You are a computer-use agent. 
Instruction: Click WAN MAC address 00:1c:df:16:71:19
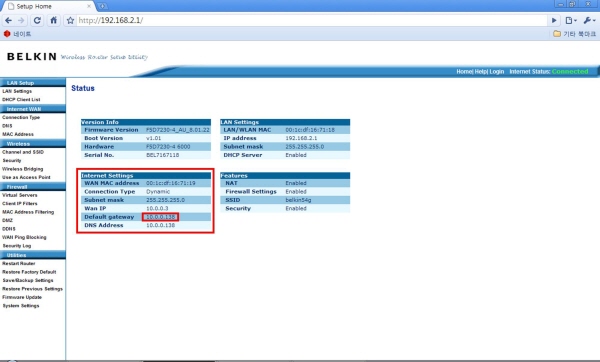(x=171, y=183)
